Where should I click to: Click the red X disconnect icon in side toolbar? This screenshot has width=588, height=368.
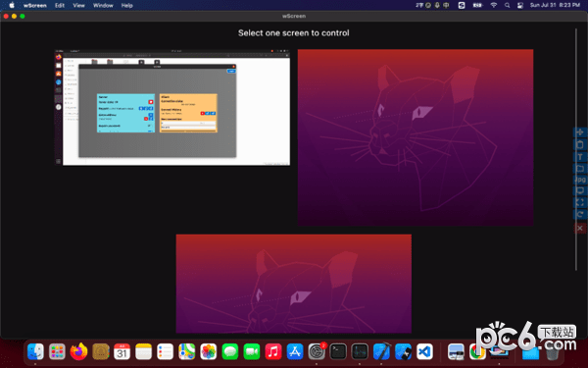(580, 228)
